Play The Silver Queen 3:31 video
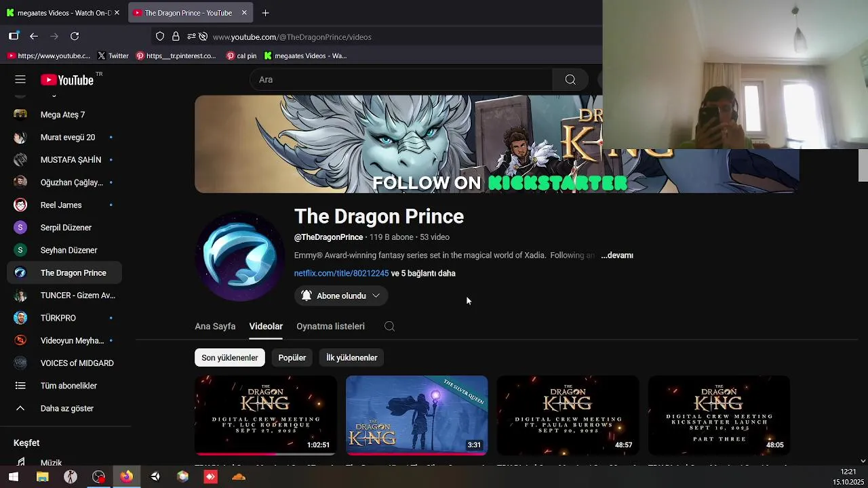 416,415
